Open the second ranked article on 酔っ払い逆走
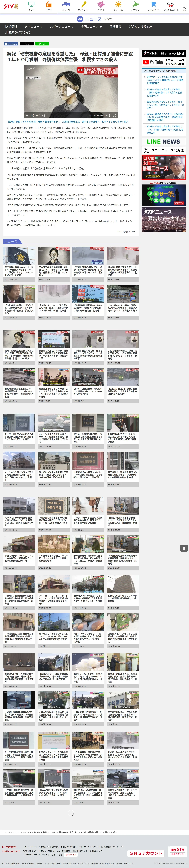The width and height of the screenshot is (189, 868). pos(165,93)
